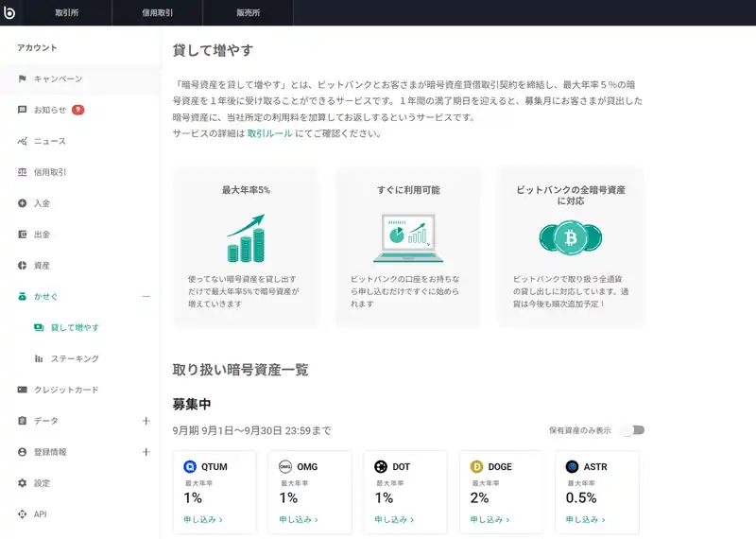Apply for DOT via 申し込み link
This screenshot has height=539, width=756.
click(x=394, y=519)
